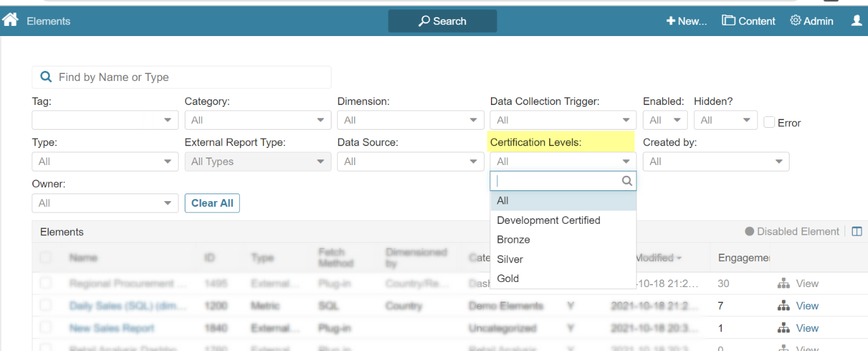Open the New Sales Report link

112,328
